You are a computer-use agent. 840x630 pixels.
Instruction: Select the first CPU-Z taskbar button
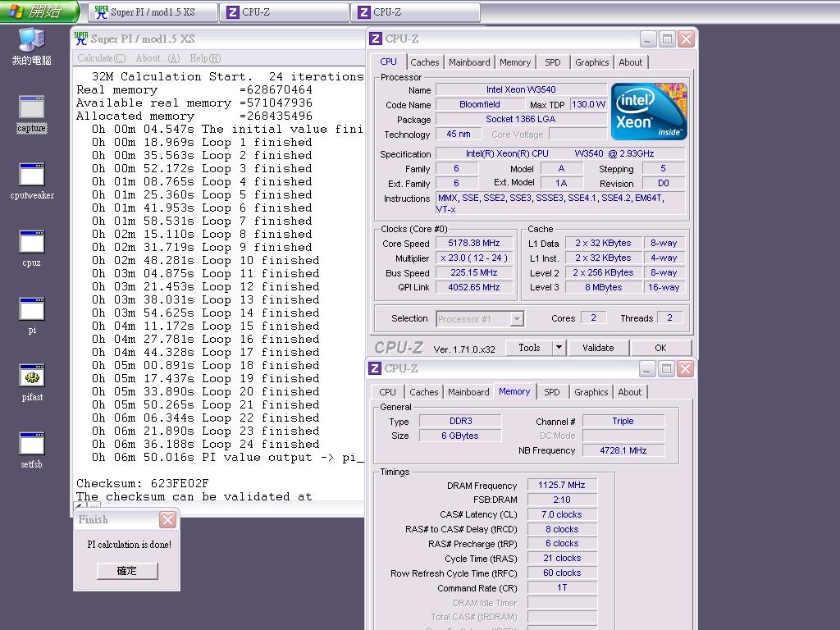pyautogui.click(x=285, y=11)
